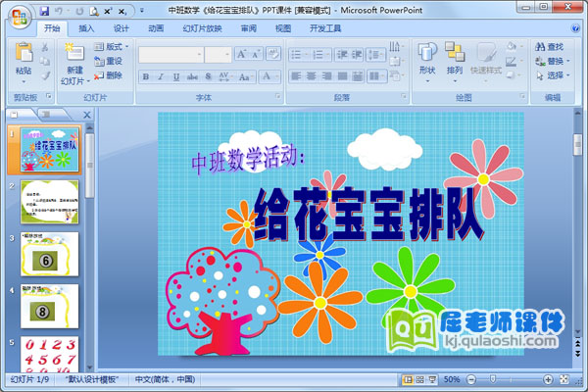
Task: Toggle text Shadow (S) formatting
Action: (x=208, y=76)
